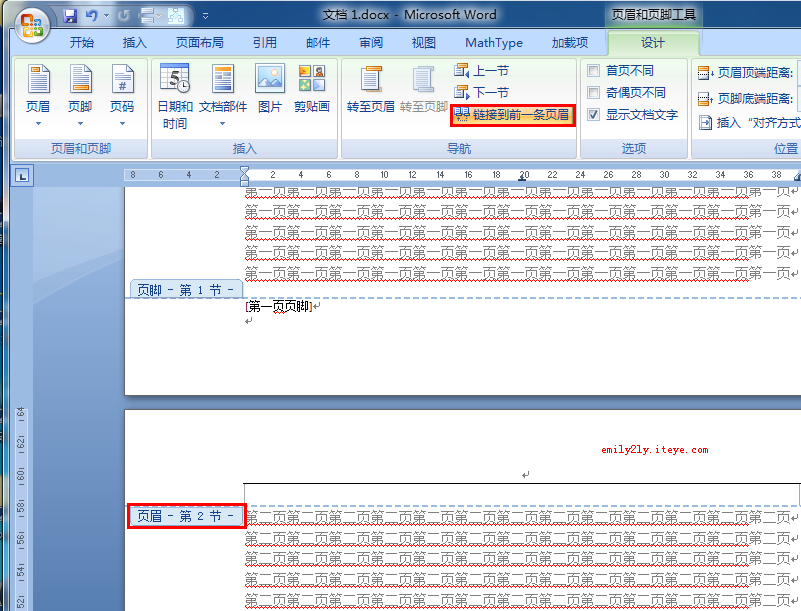This screenshot has height=611, width=801.
Task: Enable 首页不同 checkbox
Action: point(593,70)
